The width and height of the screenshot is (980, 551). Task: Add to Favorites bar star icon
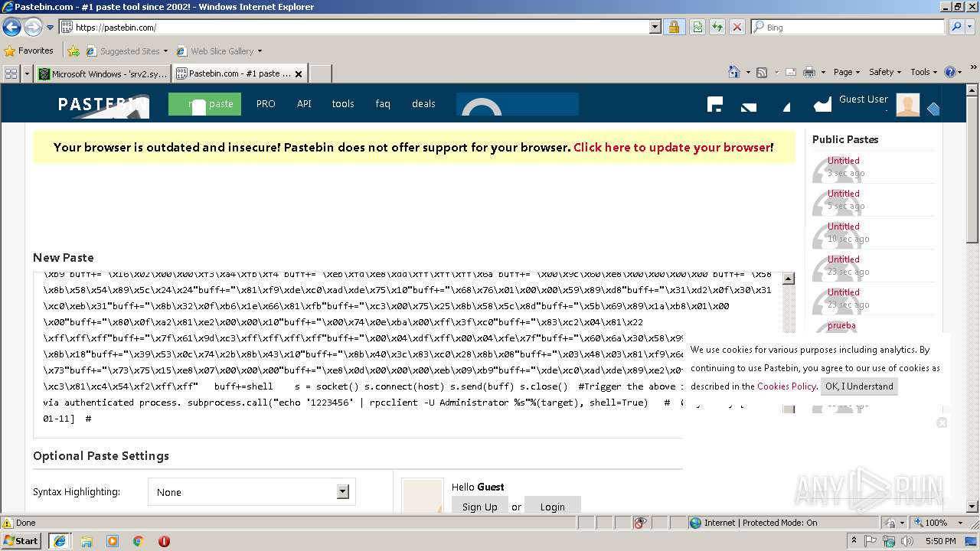click(x=73, y=51)
